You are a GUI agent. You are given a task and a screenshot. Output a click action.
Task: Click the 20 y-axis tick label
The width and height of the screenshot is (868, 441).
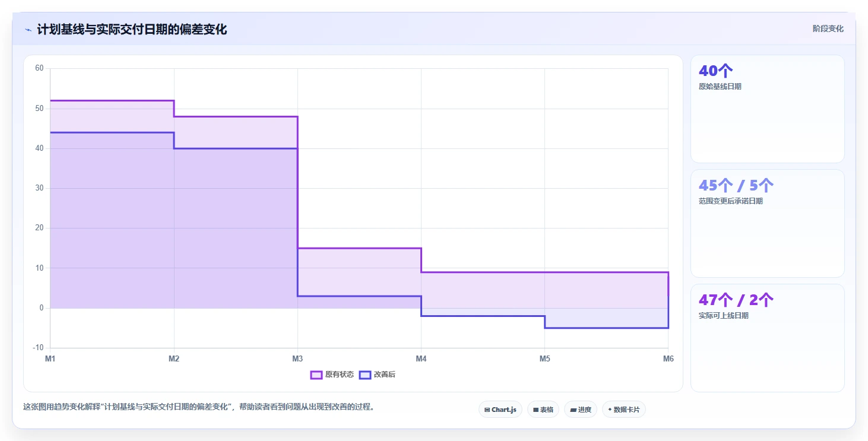pos(39,228)
